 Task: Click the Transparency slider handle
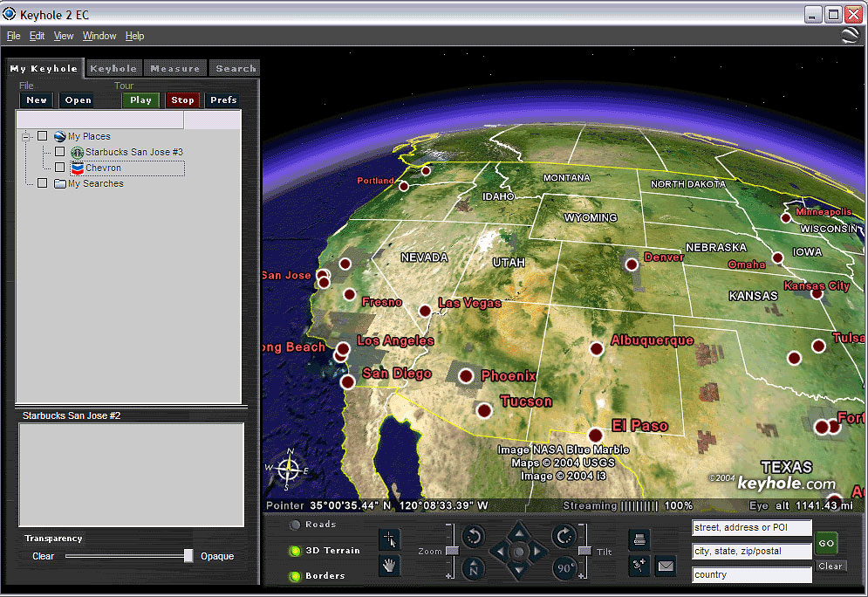point(188,556)
